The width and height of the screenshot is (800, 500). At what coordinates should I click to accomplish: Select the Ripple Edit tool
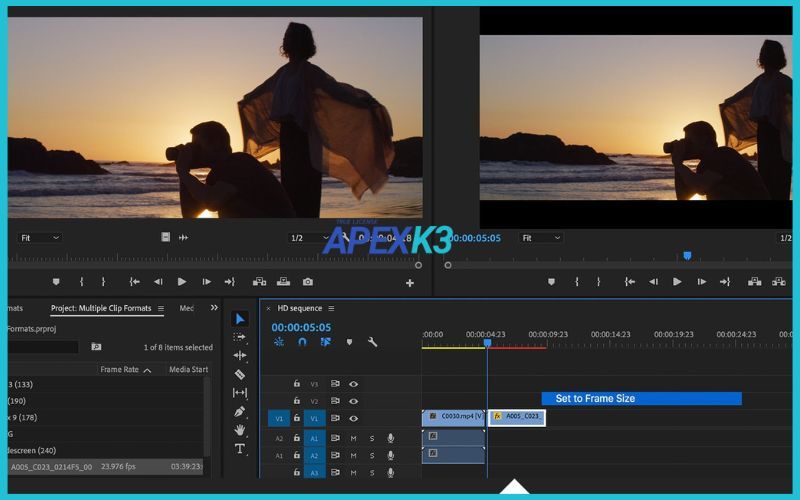tap(239, 355)
